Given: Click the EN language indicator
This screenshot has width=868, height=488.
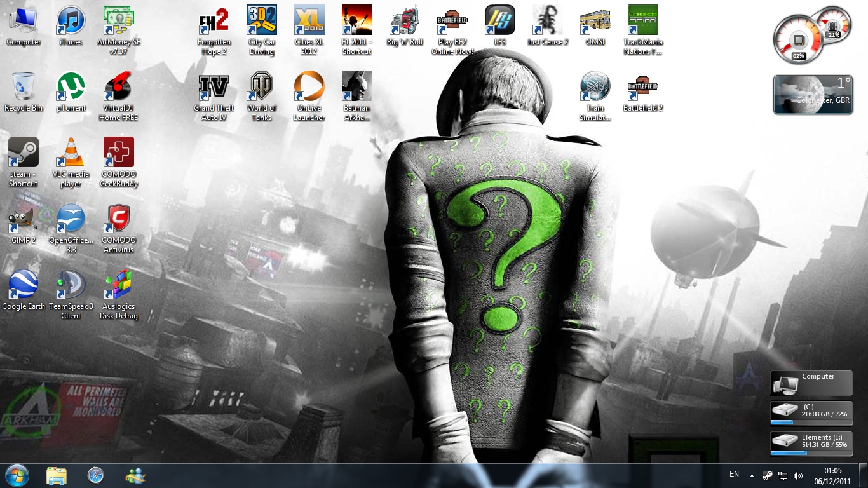Looking at the screenshot, I should coord(734,475).
